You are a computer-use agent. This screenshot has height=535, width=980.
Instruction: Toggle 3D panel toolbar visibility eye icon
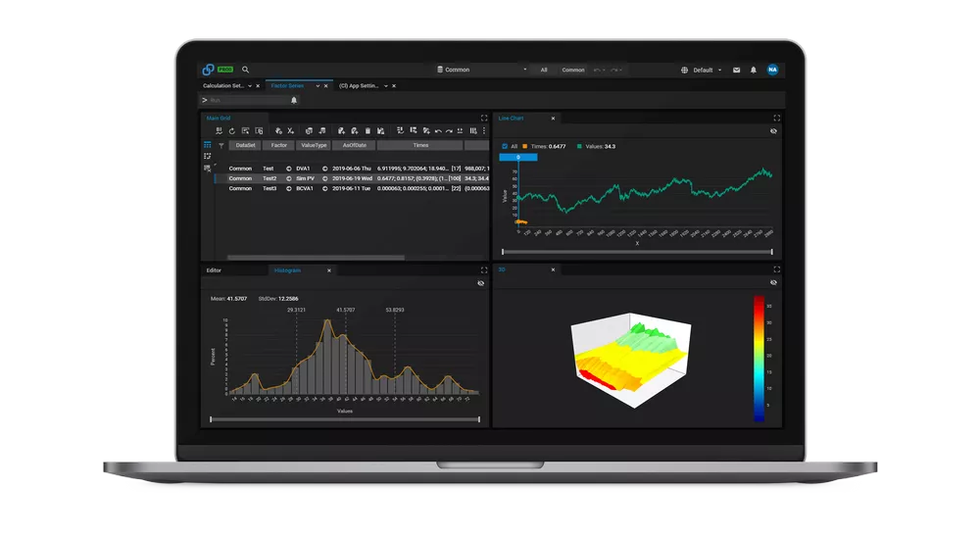tap(774, 282)
